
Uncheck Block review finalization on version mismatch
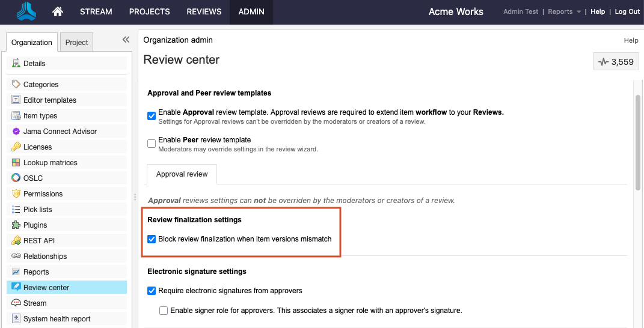click(152, 239)
